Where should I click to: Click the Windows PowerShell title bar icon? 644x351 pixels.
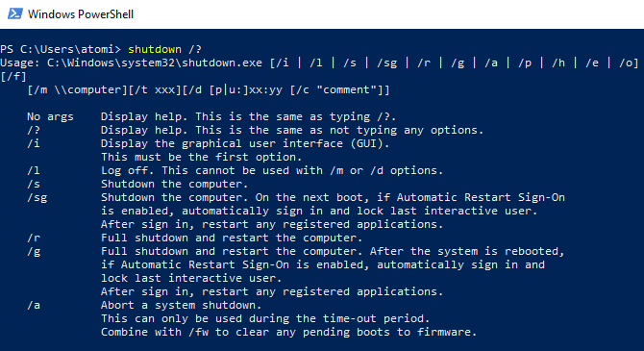(x=15, y=14)
